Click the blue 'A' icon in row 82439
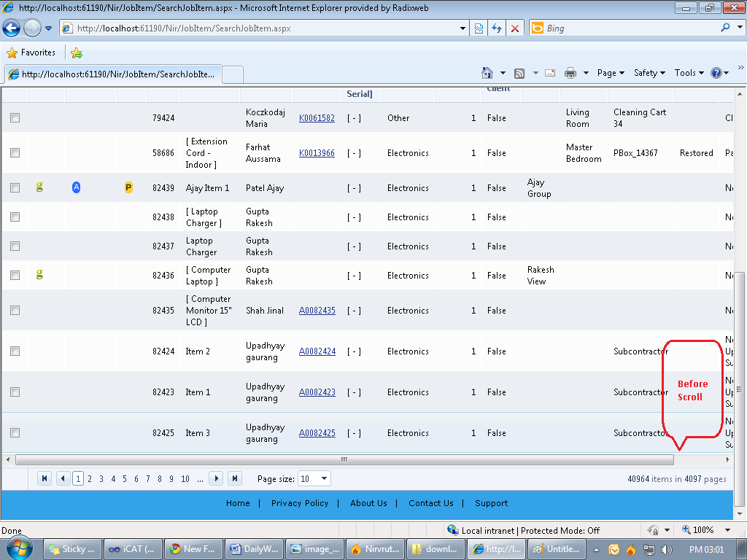 click(x=76, y=187)
